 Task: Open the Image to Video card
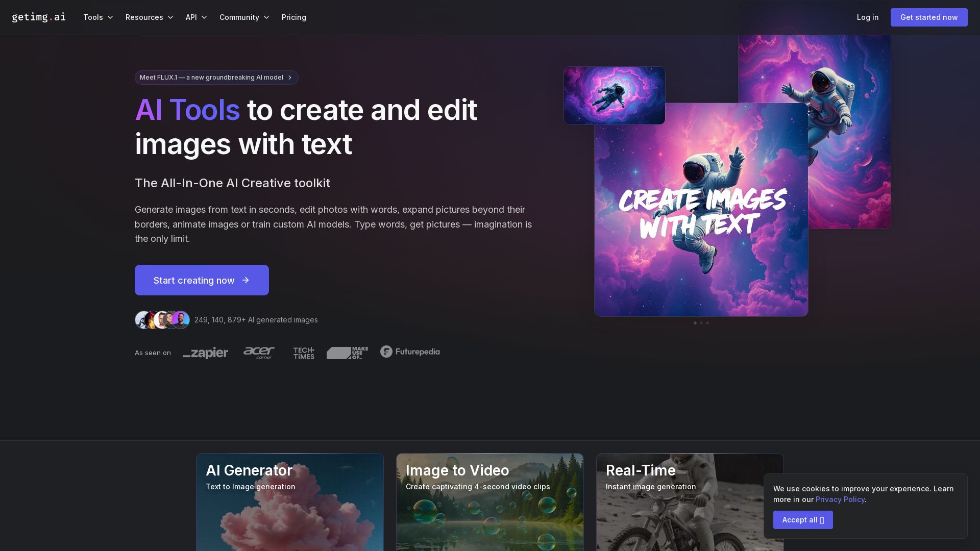point(490,503)
